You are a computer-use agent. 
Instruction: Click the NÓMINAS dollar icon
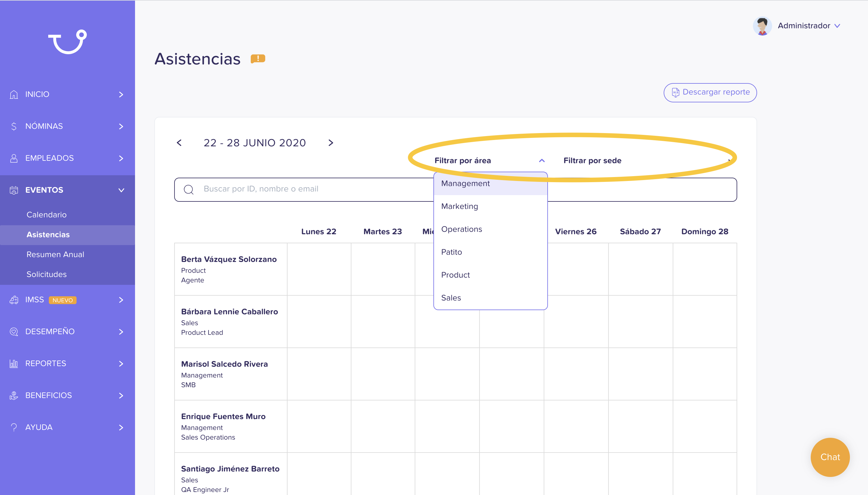[14, 126]
